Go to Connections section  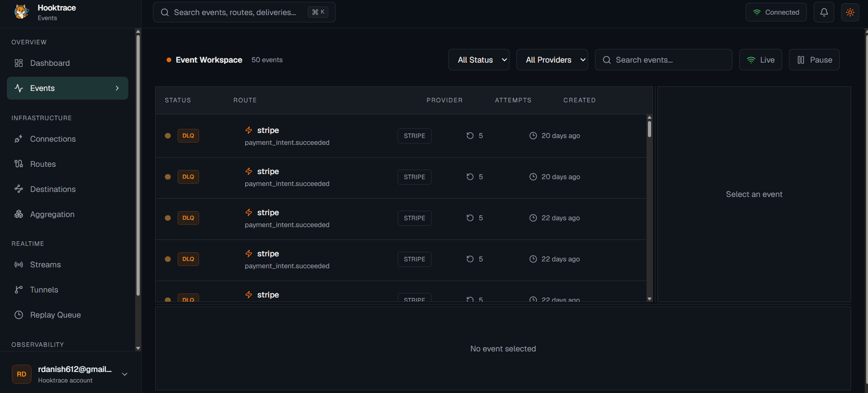68,139
